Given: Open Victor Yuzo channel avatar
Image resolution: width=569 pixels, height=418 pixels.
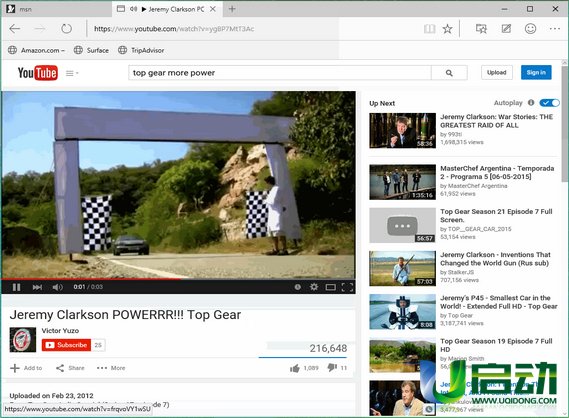Looking at the screenshot, I should click(22, 340).
